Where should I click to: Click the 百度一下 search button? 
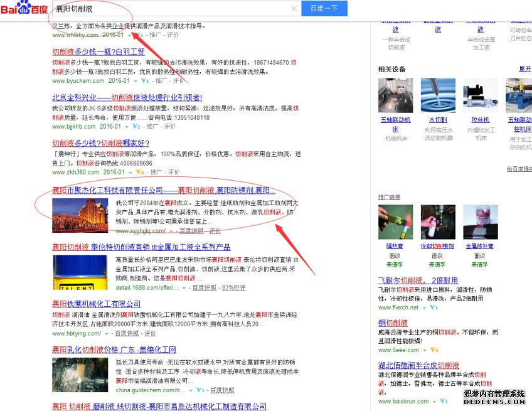[324, 8]
